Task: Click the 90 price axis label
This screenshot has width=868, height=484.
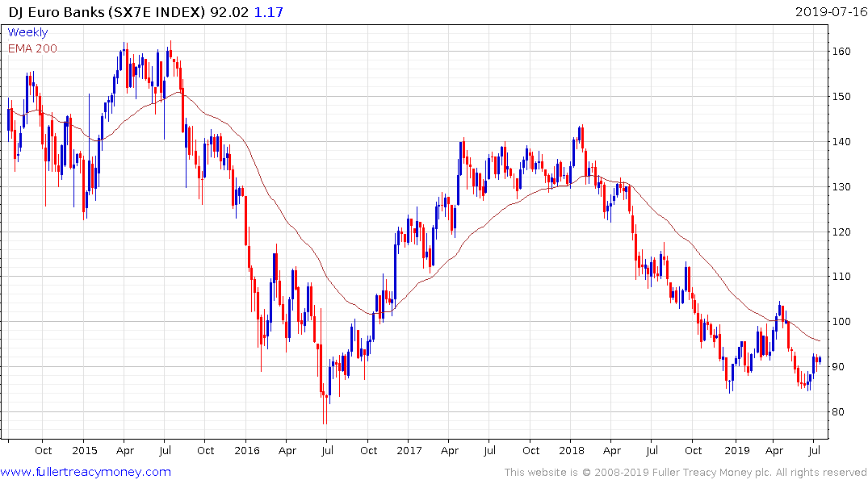Action: click(838, 367)
